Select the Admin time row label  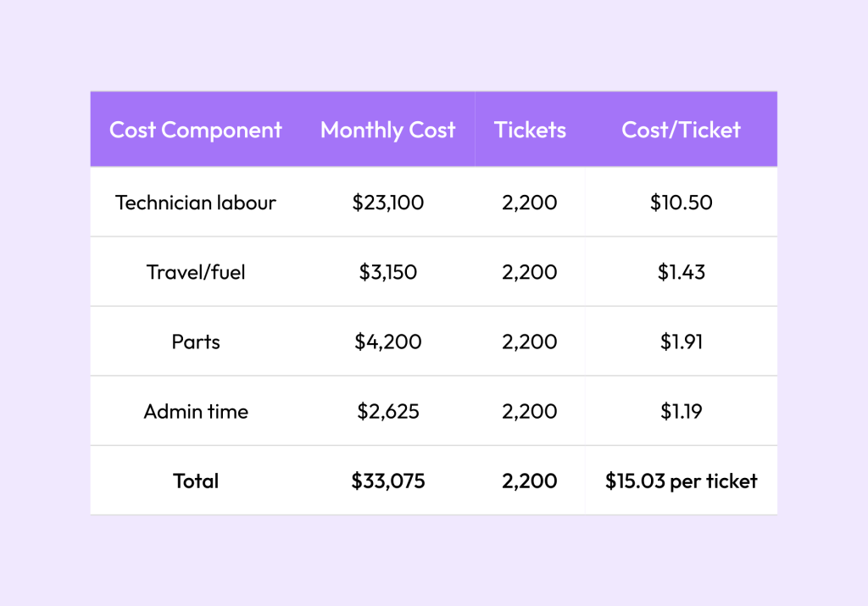[196, 411]
